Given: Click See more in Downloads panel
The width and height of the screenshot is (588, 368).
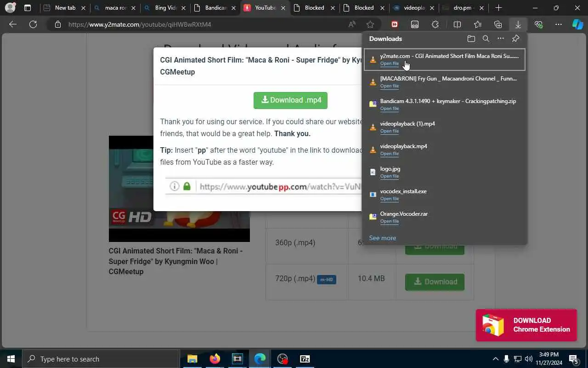Looking at the screenshot, I should coord(383,238).
